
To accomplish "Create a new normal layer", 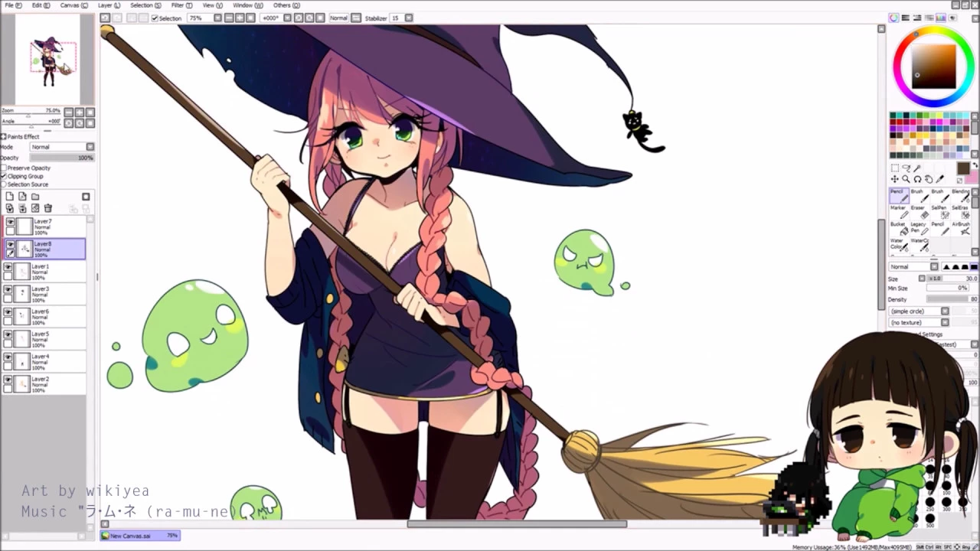I will click(x=9, y=197).
